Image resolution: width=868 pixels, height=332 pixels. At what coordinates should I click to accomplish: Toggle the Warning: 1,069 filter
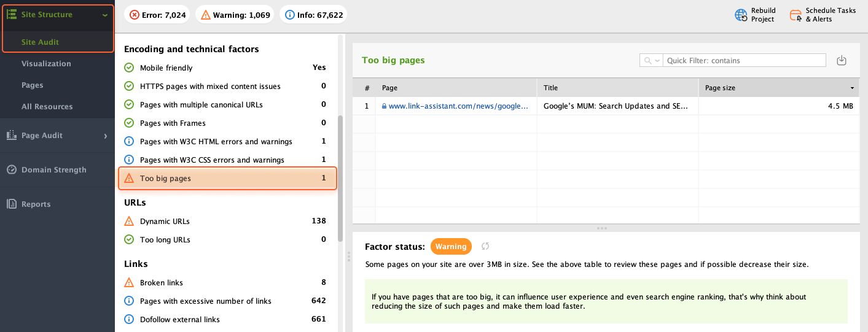pos(235,15)
